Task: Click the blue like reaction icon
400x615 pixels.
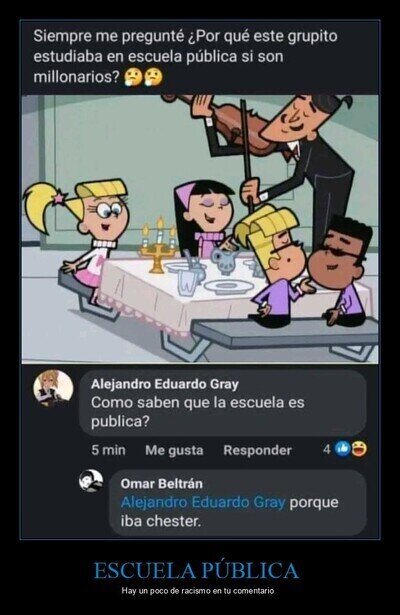Action: (x=342, y=449)
